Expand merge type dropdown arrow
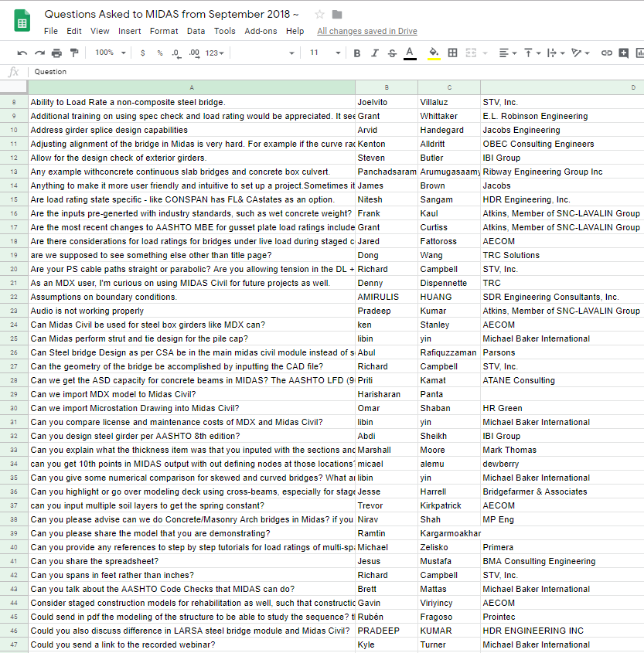Screen dimensions: 644x653 coord(485,53)
